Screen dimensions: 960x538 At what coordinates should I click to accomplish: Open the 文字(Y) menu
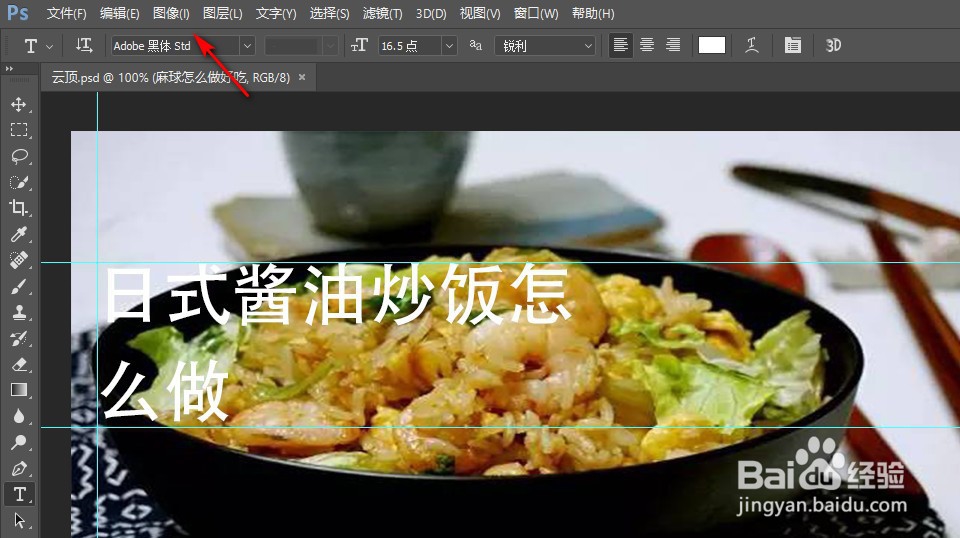click(x=276, y=13)
